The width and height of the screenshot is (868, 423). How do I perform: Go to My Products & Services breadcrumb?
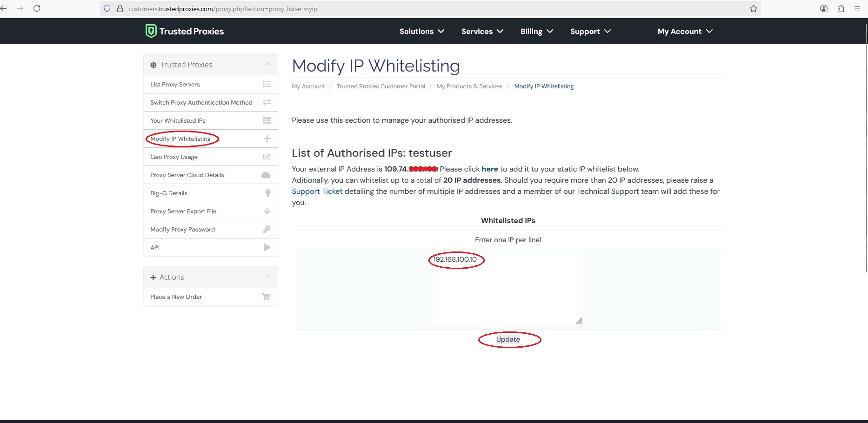tap(469, 86)
